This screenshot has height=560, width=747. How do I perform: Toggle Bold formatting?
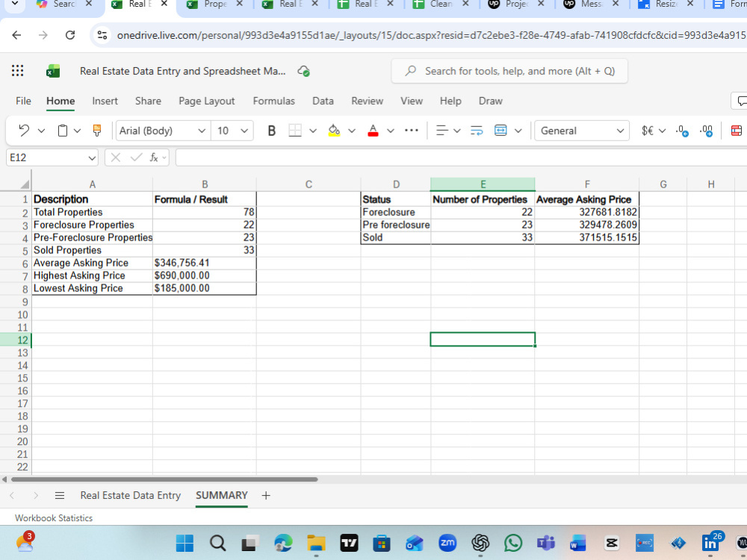tap(272, 131)
